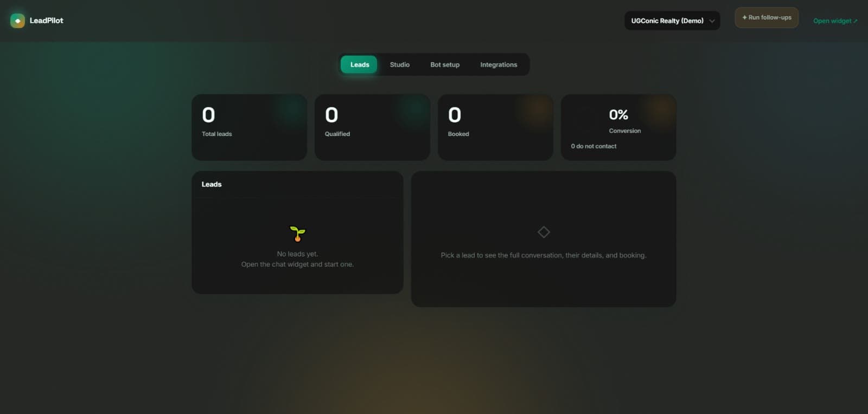The image size is (868, 414).
Task: Click the Total leads stat card
Action: coord(249,127)
